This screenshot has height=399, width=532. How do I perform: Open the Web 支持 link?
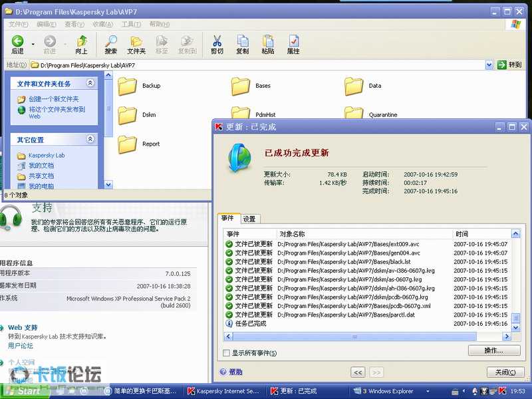tap(23, 327)
